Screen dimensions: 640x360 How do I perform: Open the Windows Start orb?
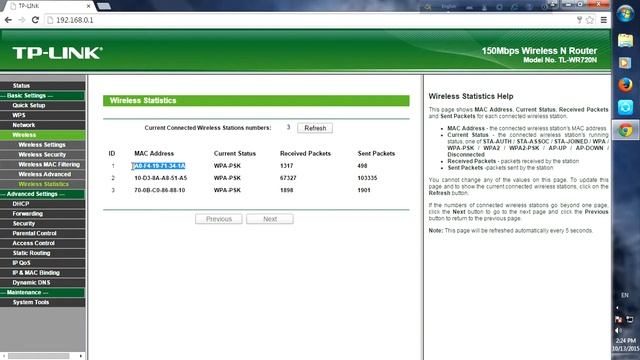pos(625,13)
